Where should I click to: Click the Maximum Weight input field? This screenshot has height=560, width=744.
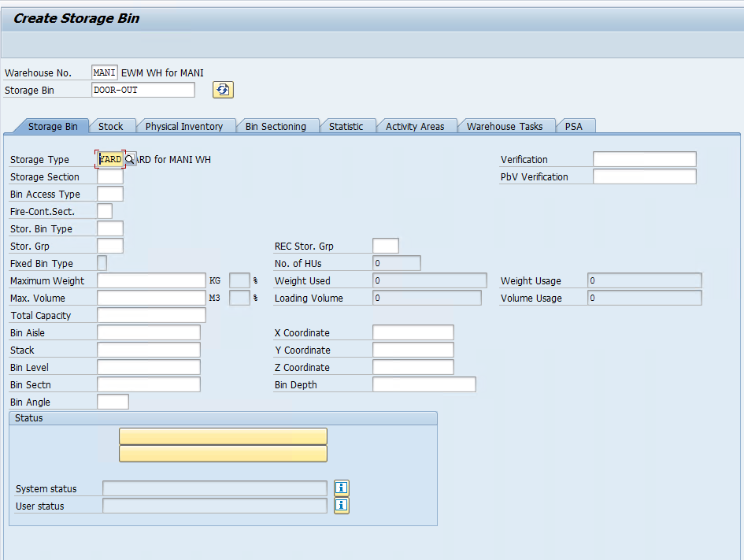[x=151, y=280]
